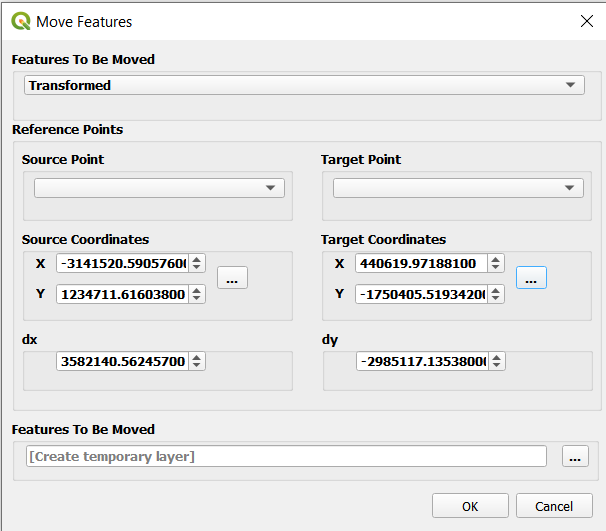Click the Target Coordinates X field
The width and height of the screenshot is (606, 531).
coord(421,263)
